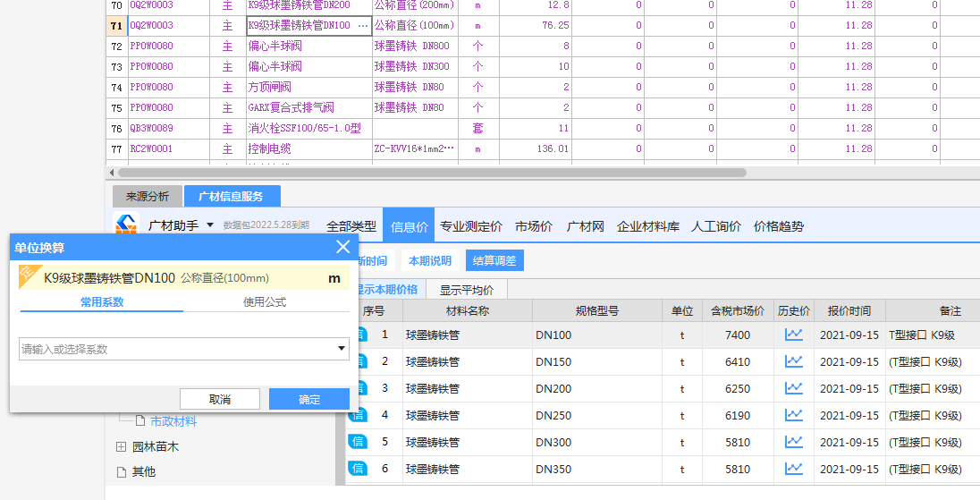Click K9级球墨铸铁管DN200 cell in row 70
The height and width of the screenshot is (500, 980).
pos(309,5)
